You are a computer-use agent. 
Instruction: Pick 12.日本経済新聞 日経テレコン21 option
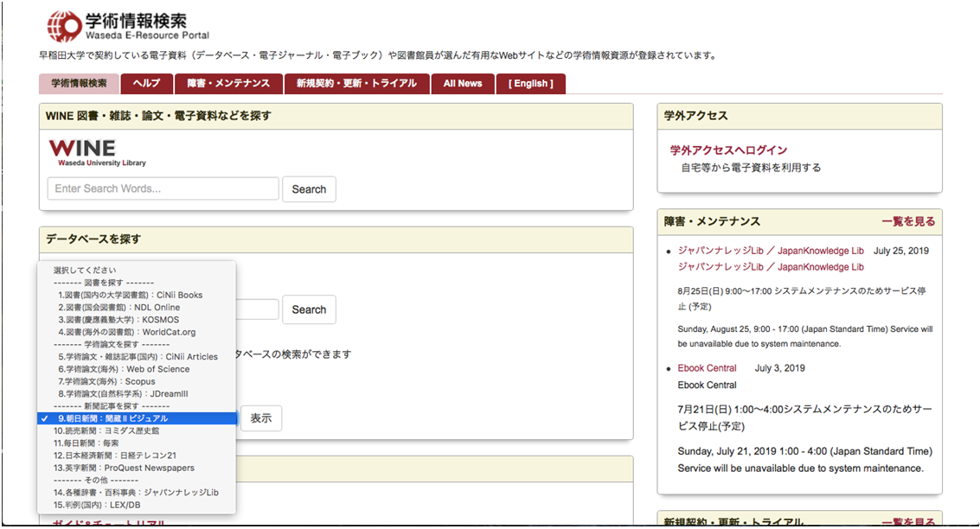[137, 456]
